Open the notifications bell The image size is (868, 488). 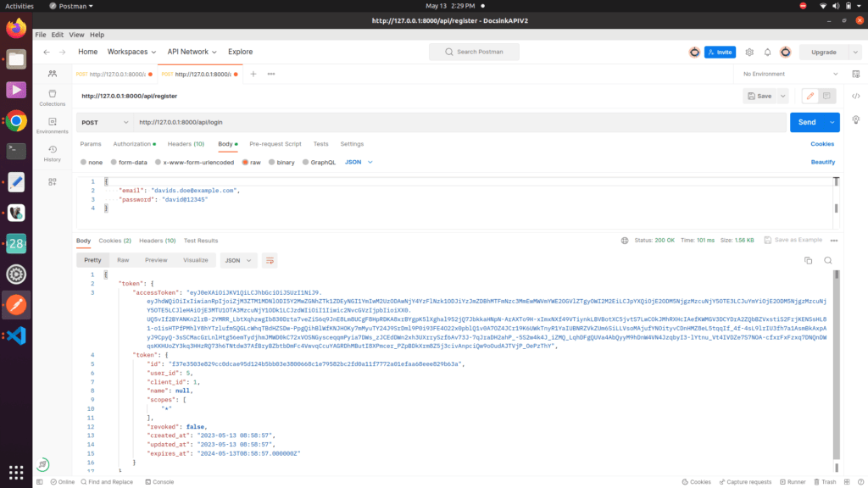[767, 52]
